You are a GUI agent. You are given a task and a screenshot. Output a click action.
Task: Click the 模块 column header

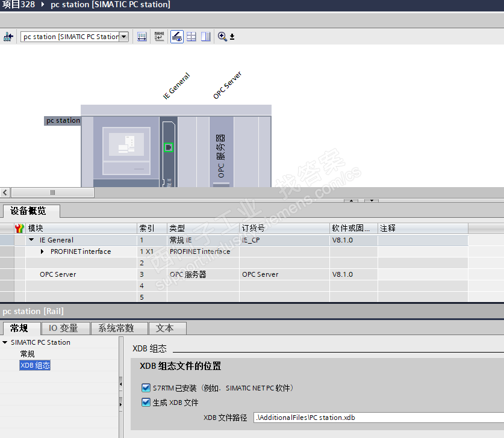pyautogui.click(x=81, y=228)
